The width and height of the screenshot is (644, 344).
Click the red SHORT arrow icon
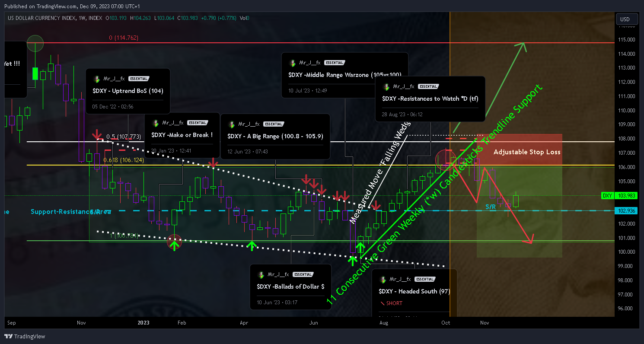pyautogui.click(x=382, y=303)
